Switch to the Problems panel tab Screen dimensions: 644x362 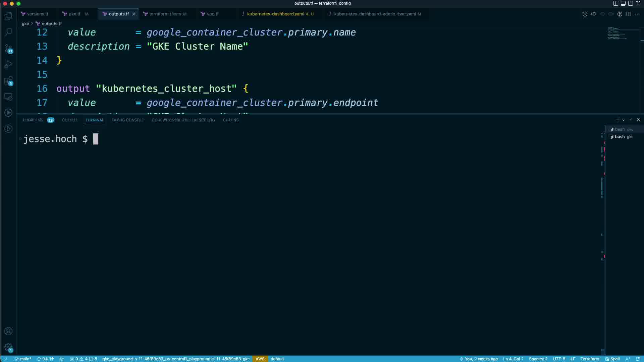[x=33, y=120]
